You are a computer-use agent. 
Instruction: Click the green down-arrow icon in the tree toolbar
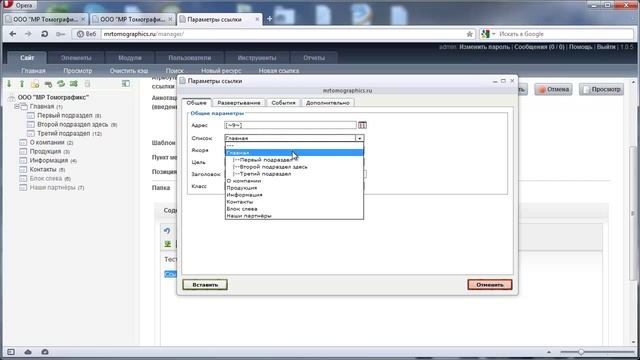9,84
